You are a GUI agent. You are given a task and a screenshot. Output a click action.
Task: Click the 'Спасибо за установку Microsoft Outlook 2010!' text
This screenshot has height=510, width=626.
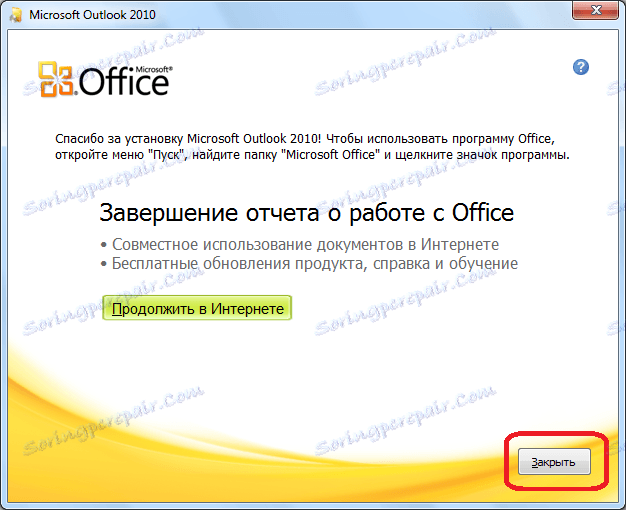[188, 139]
